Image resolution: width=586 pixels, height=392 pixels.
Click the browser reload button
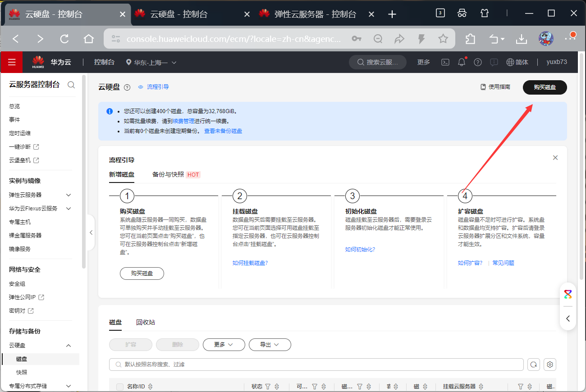tap(64, 39)
